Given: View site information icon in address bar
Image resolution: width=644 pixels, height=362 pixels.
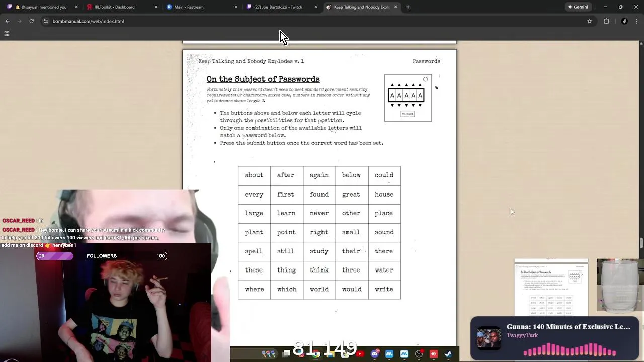Looking at the screenshot, I should point(46,21).
